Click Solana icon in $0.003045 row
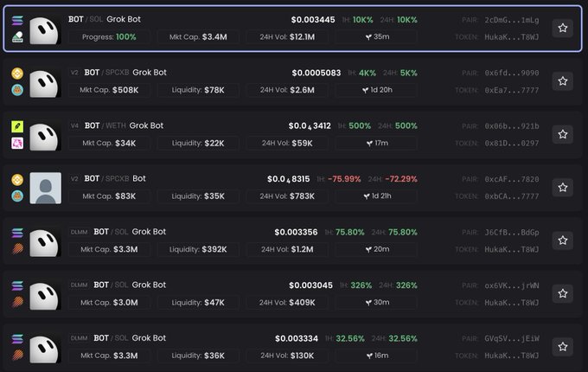This screenshot has width=588, height=372. pyautogui.click(x=17, y=285)
